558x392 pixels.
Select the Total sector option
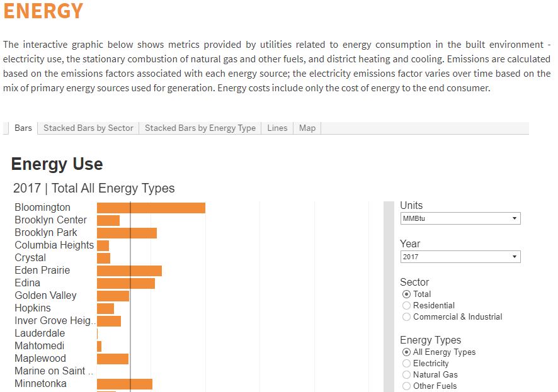[x=406, y=294]
